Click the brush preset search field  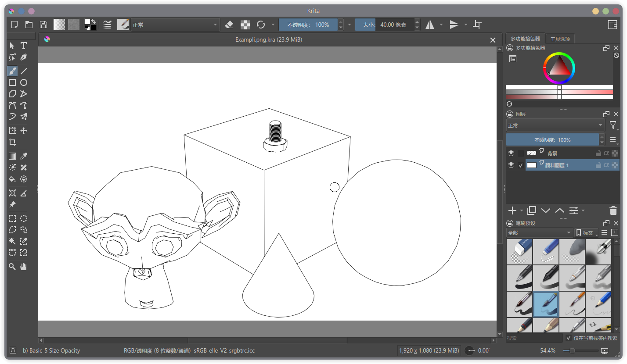pos(534,338)
